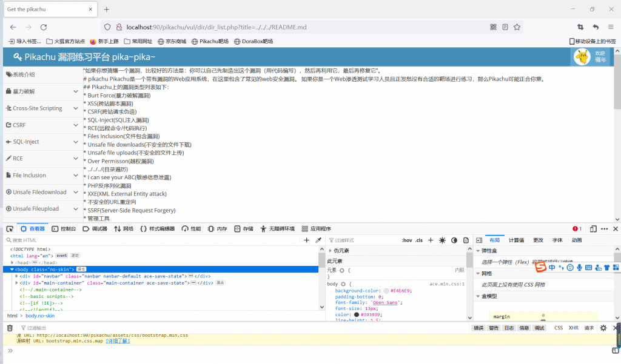This screenshot has height=364, width=621.
Task: Go back to previous page
Action: point(13,27)
